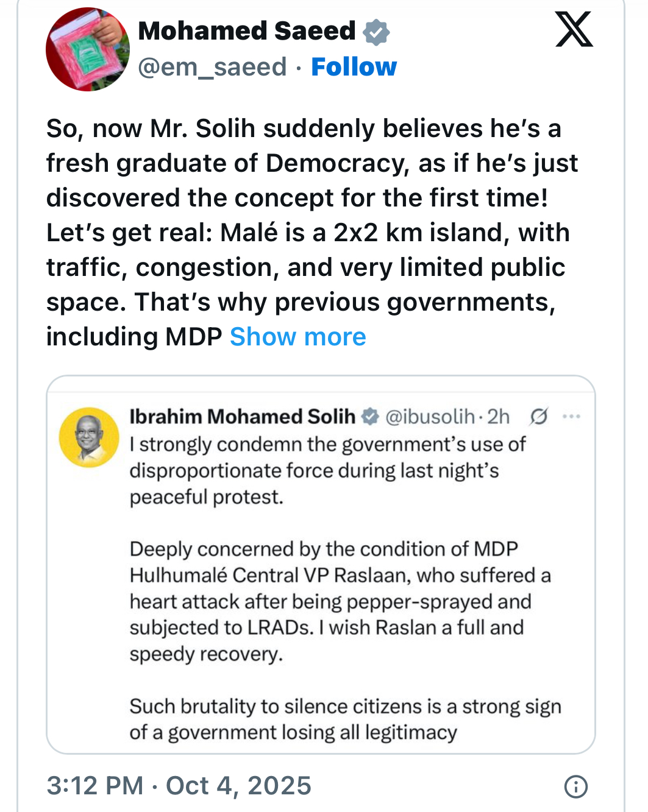
Task: Open the @em_saeed handle link
Action: click(x=212, y=67)
